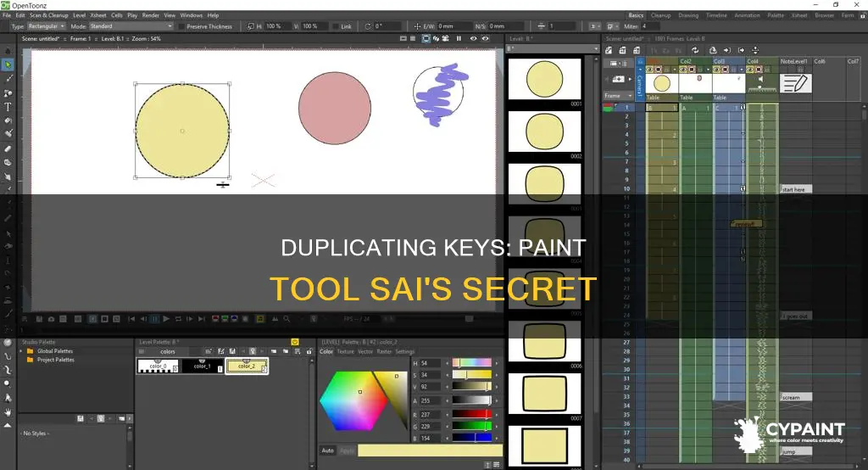
Task: Toggle Preview eye icon in viewer
Action: 473,38
